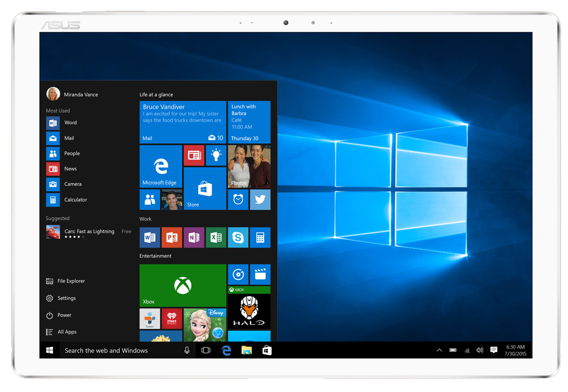Open the Power options in Start menu
This screenshot has height=392, width=568.
point(59,315)
